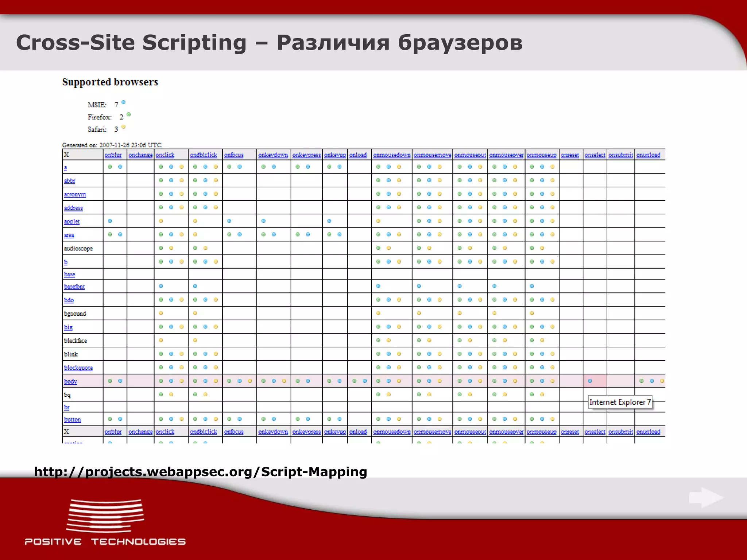Open the area element link

tap(69, 235)
